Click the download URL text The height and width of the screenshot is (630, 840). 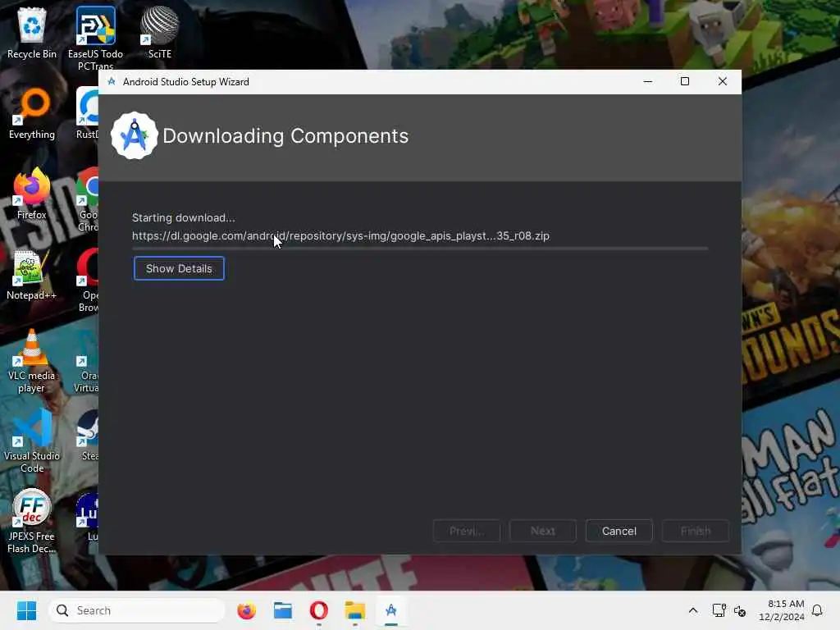(x=340, y=235)
